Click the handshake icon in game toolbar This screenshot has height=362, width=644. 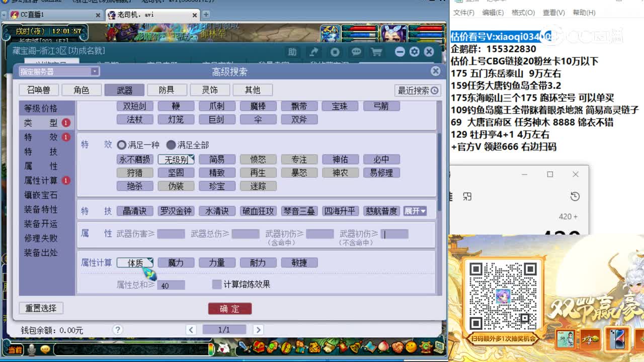[397, 347]
